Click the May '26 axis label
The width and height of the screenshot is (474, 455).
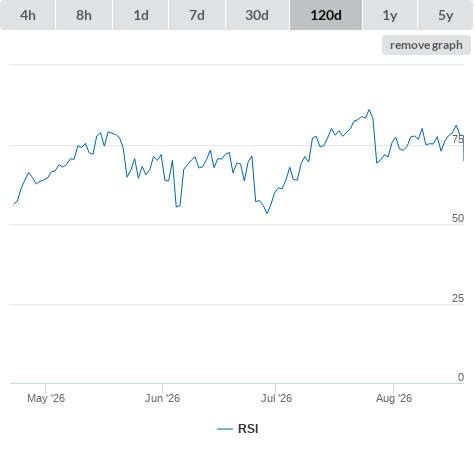[x=46, y=398]
